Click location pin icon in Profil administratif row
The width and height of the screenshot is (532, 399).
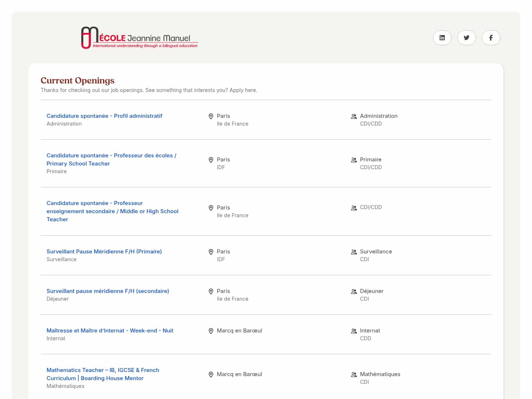(x=211, y=116)
